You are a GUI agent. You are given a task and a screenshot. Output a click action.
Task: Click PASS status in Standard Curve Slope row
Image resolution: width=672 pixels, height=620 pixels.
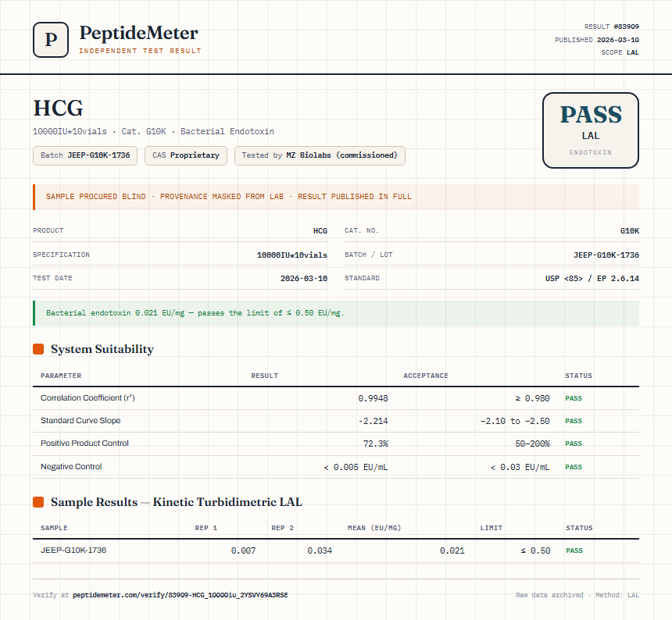574,421
